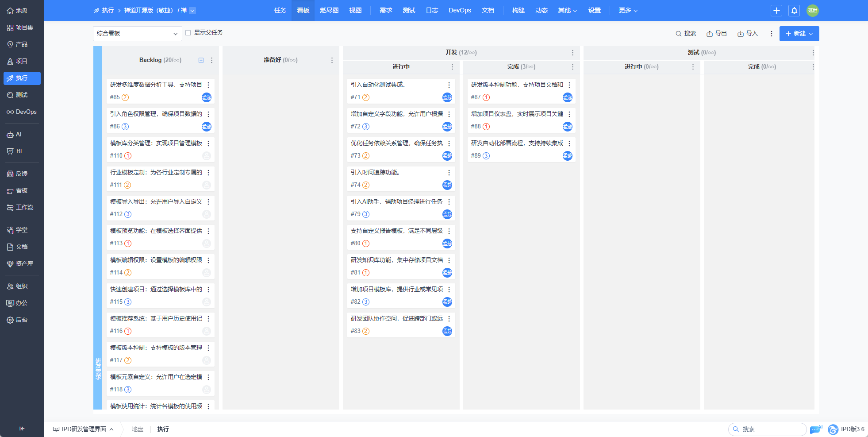This screenshot has width=868, height=437.
Task: Switch to the 燃尽图 tab
Action: (x=329, y=11)
